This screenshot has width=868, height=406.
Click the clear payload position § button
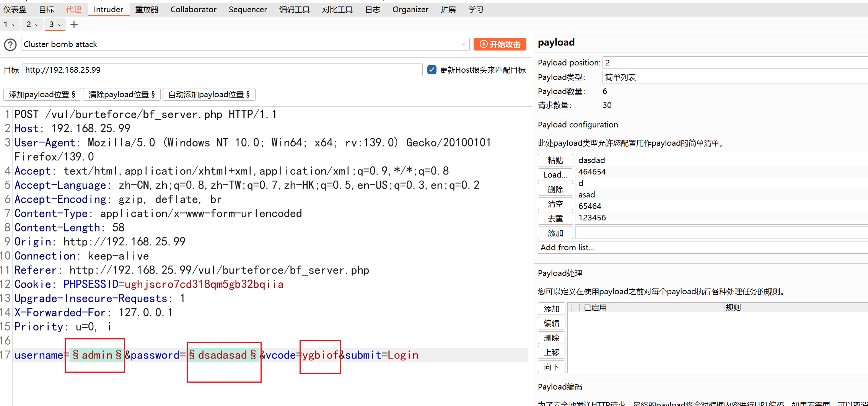tap(122, 95)
